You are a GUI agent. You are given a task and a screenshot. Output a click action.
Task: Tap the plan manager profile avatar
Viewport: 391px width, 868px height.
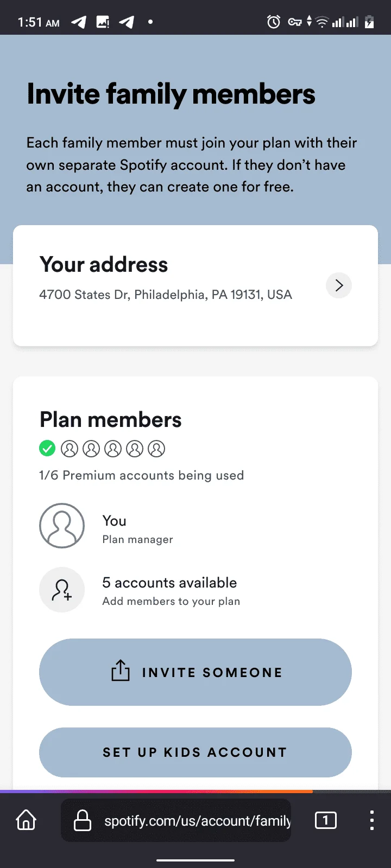(x=62, y=526)
